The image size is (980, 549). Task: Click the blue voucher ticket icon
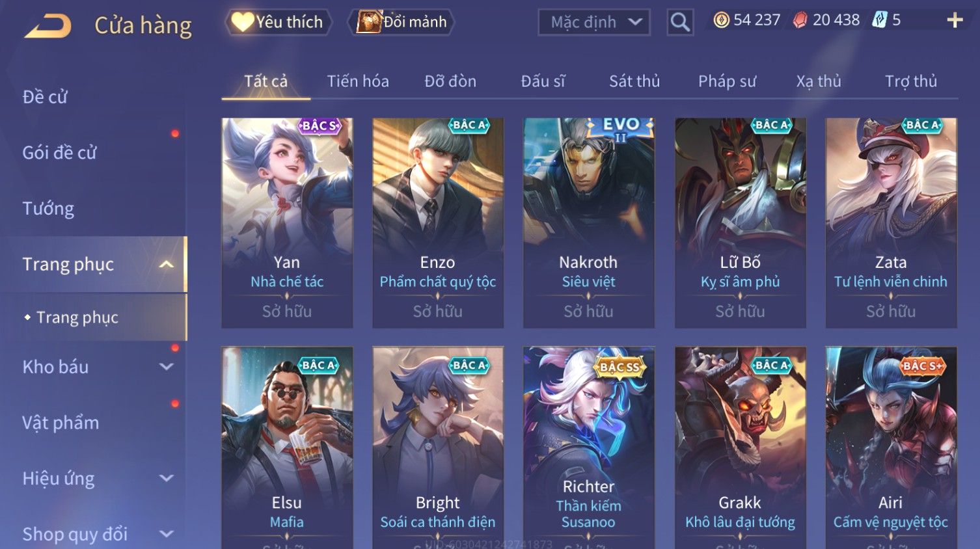pos(880,20)
